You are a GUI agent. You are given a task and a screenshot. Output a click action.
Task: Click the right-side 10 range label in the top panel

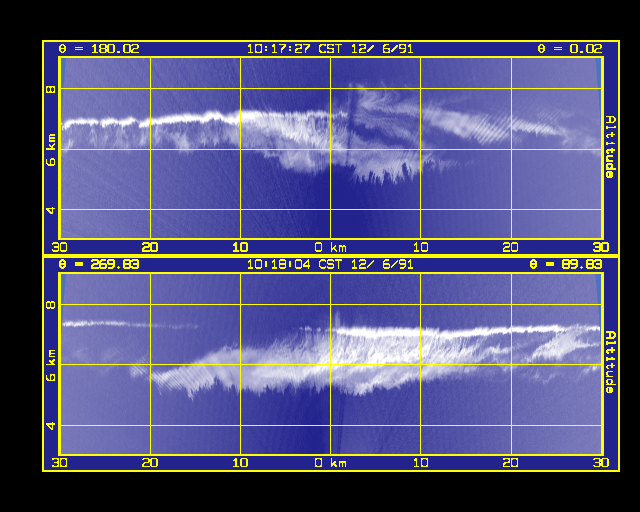pos(420,247)
